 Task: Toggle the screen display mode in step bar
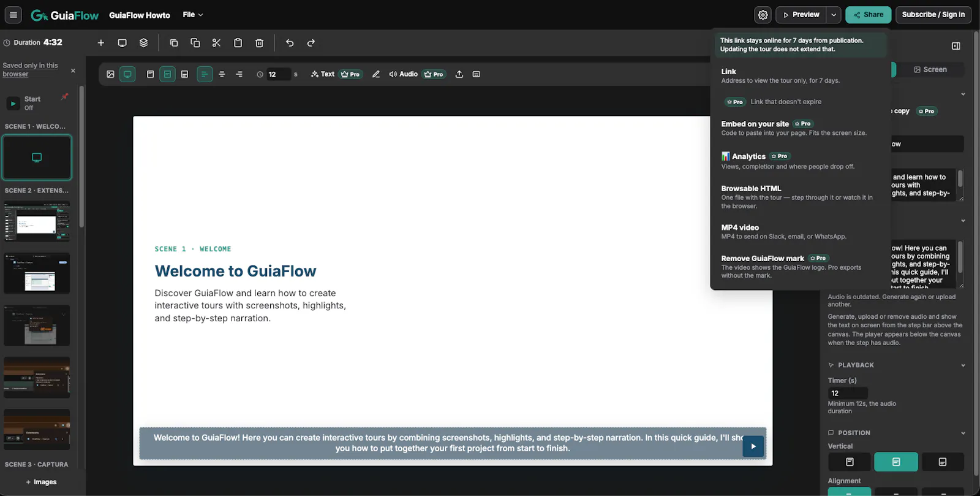(x=127, y=74)
